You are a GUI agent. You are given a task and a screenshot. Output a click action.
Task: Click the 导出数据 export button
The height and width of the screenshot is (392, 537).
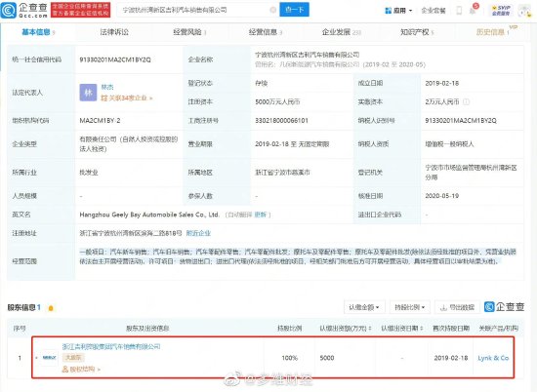pyautogui.click(x=458, y=307)
